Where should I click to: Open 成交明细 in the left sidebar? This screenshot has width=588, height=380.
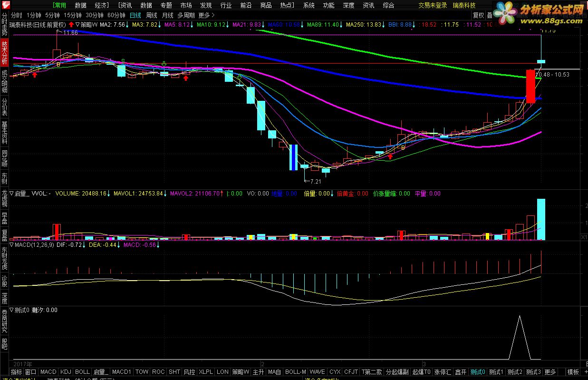tap(5, 81)
